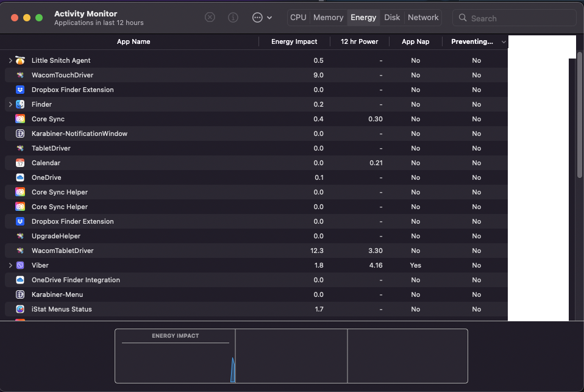Select the TabletDriver row name

[51, 148]
